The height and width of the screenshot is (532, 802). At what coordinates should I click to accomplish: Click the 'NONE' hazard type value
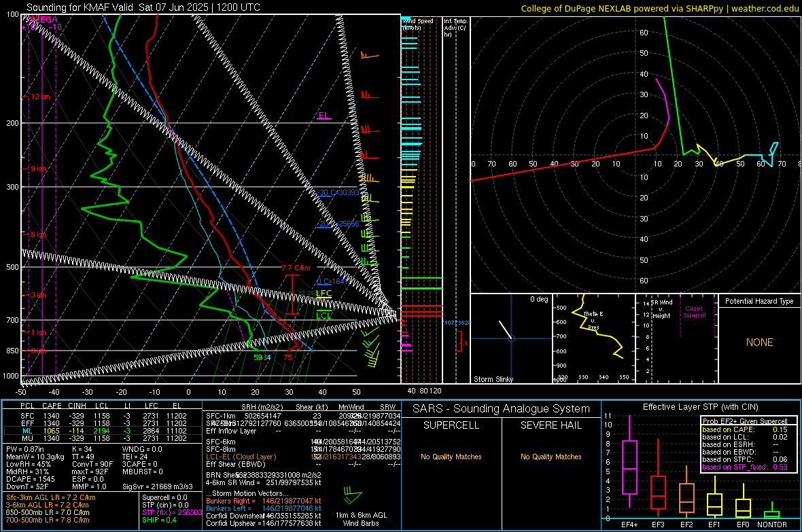tap(759, 342)
